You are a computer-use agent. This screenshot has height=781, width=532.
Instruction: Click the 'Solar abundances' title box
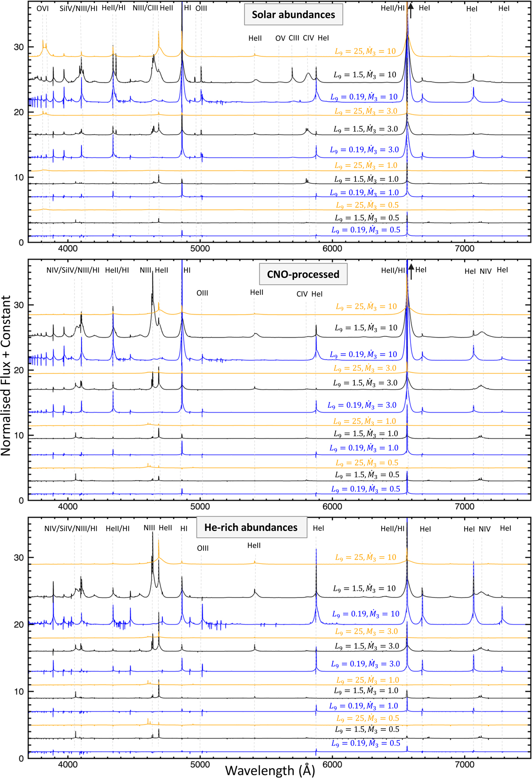coord(293,15)
